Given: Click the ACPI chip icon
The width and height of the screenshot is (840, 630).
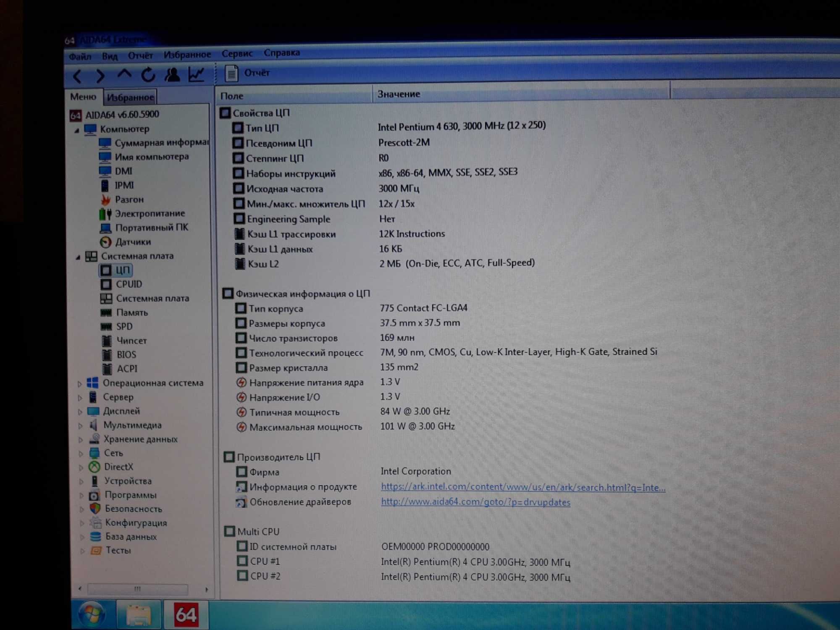Looking at the screenshot, I should coord(108,369).
